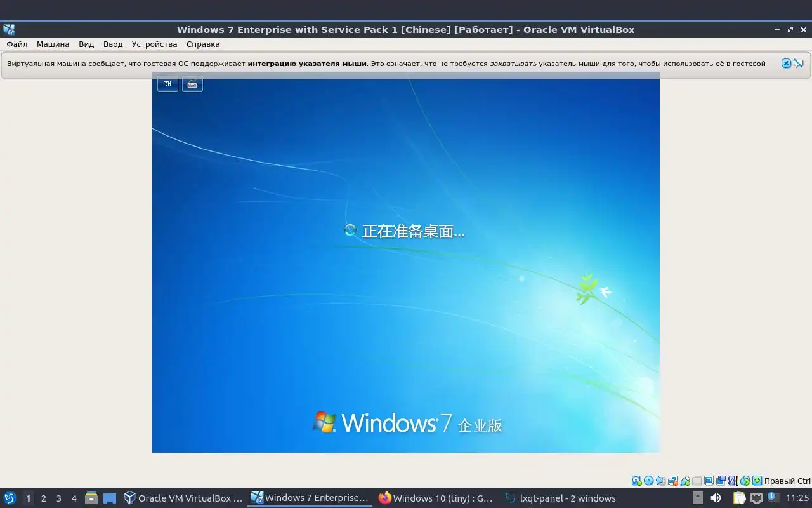This screenshot has width=812, height=508.
Task: Minimize the VirtualBox VM window
Action: click(x=777, y=30)
